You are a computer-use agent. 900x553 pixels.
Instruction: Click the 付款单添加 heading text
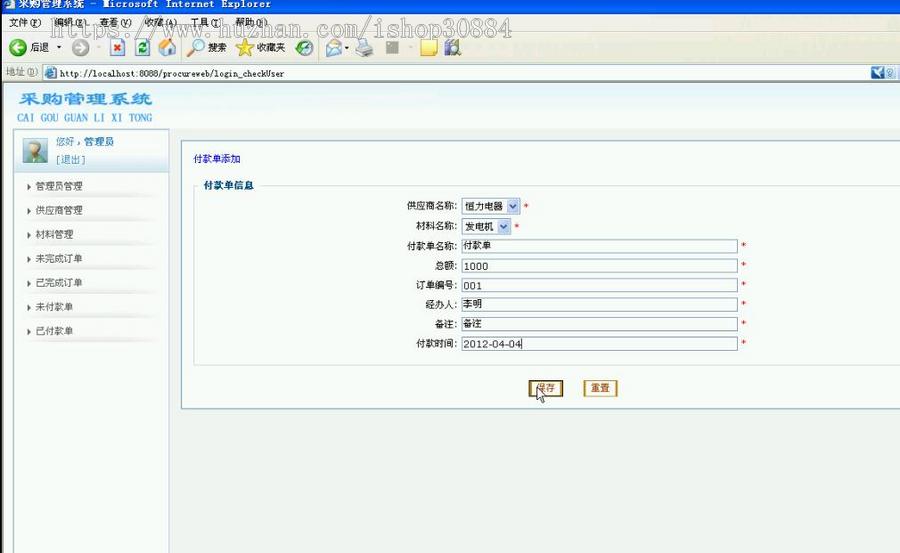tap(217, 159)
